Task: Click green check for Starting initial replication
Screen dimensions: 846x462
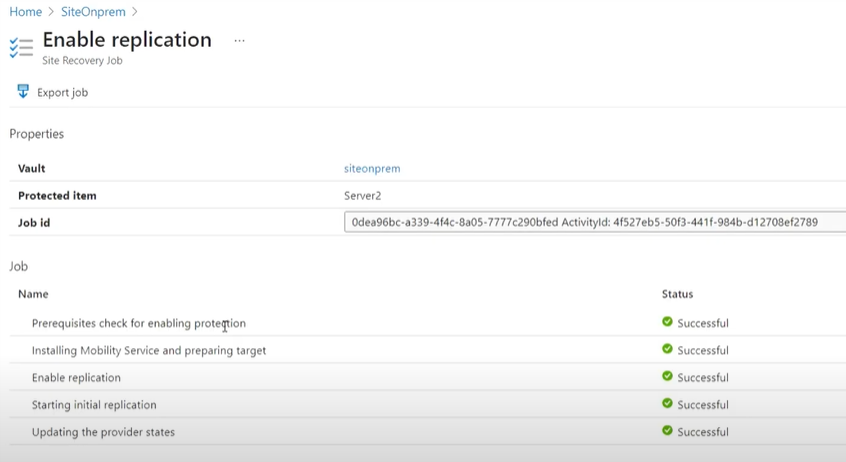Action: click(667, 403)
